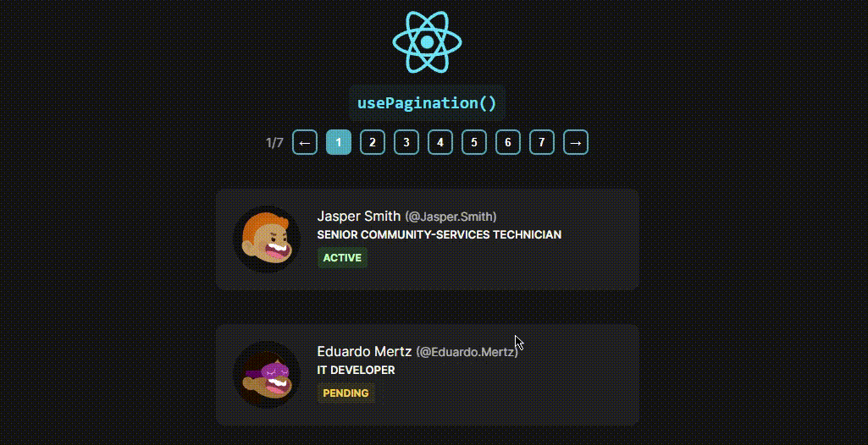Open page 4 of results

tap(440, 143)
